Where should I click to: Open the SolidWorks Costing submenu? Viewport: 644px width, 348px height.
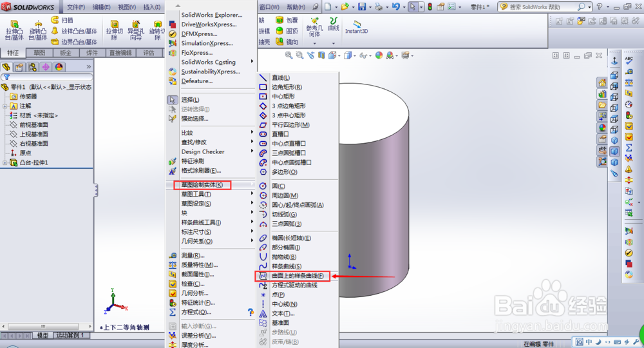209,62
